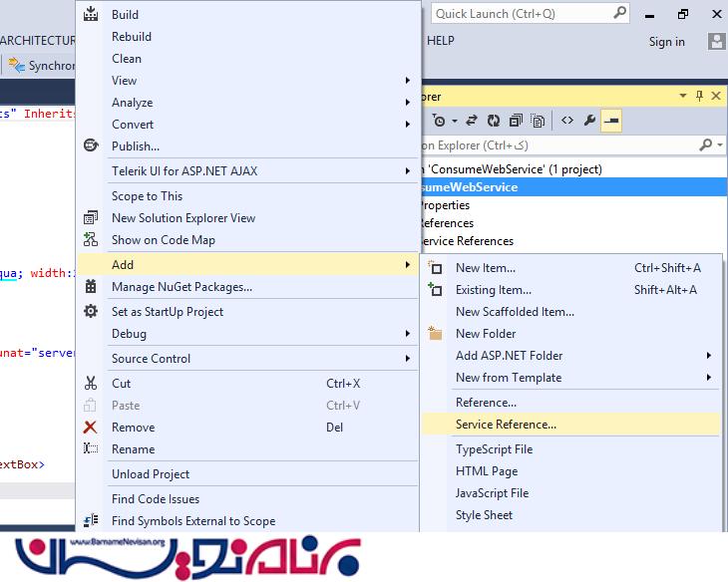Click the Show All Files icon
Screen dimensions: 728x582
coord(538,121)
